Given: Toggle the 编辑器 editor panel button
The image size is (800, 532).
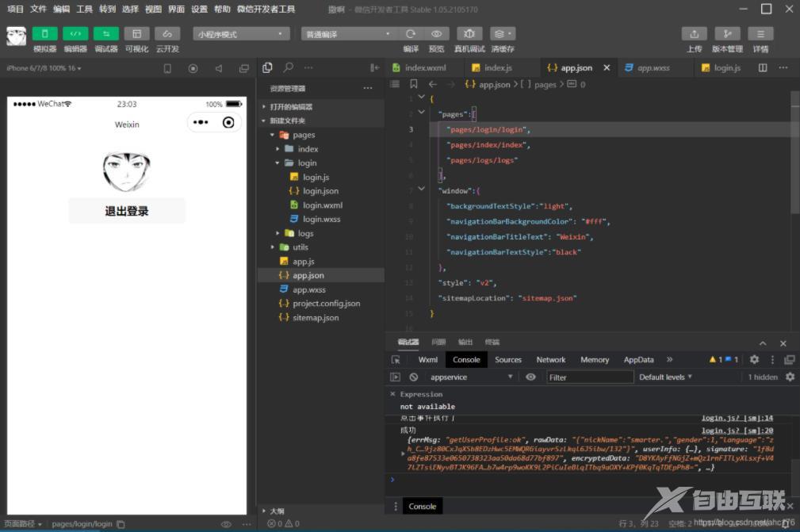Looking at the screenshot, I should 75,34.
